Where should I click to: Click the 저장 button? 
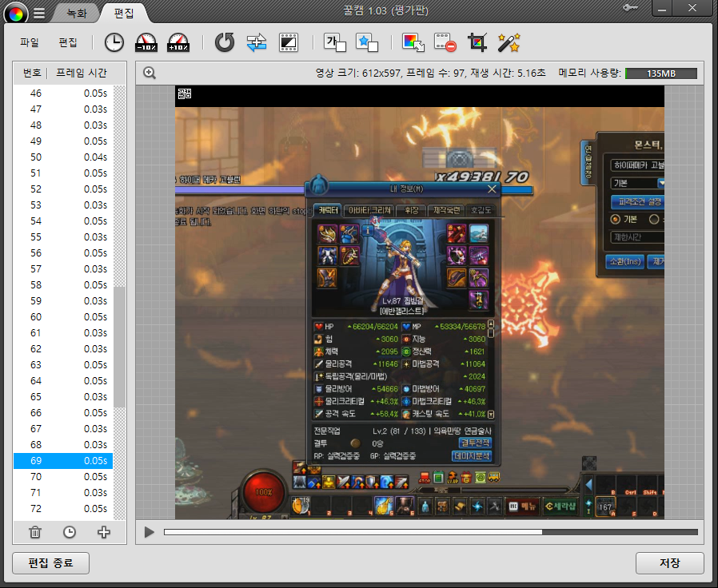tap(669, 562)
